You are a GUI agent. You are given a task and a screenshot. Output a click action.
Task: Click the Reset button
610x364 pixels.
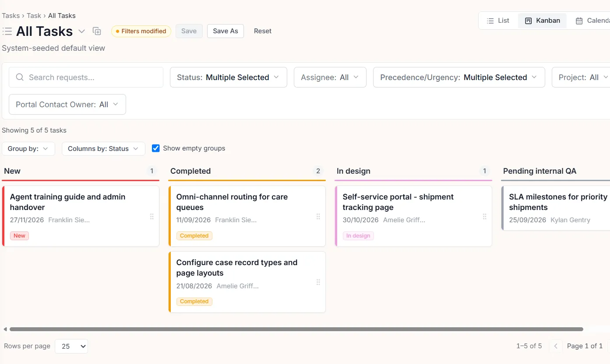263,31
